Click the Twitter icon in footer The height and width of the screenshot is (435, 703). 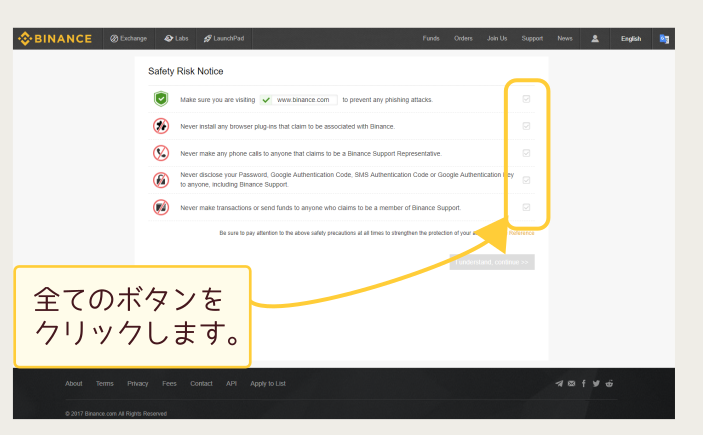click(x=596, y=383)
